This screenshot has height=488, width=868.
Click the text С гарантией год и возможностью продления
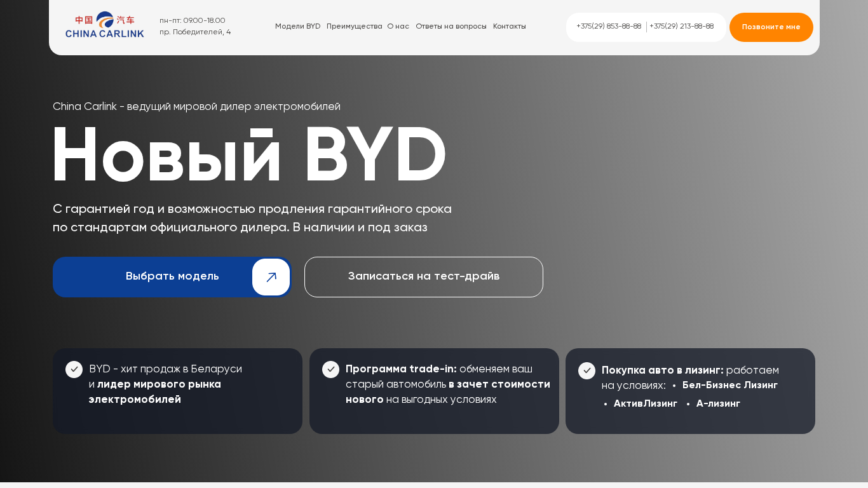point(252,218)
